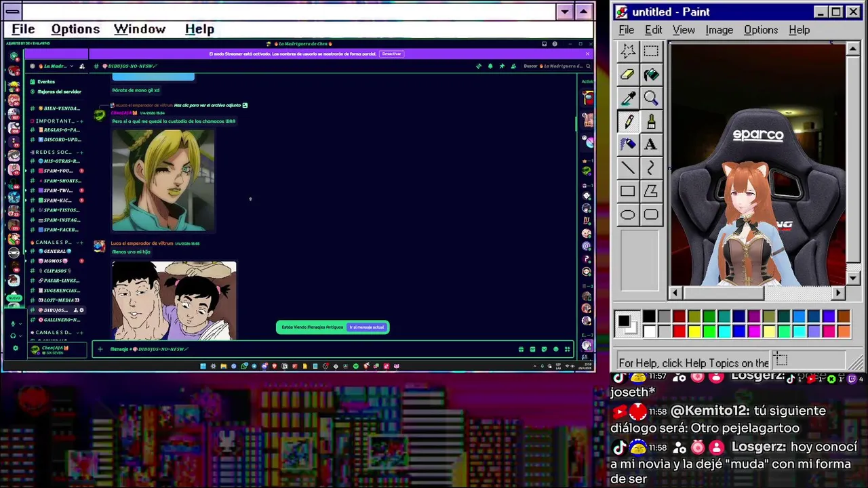Open the outer window Window menu
The width and height of the screenshot is (868, 488).
140,29
